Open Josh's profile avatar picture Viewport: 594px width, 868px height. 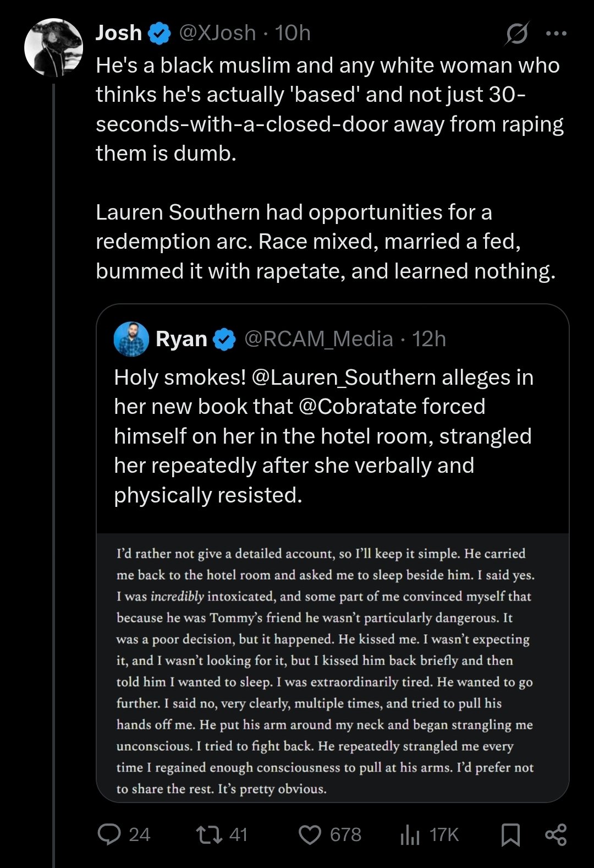53,47
